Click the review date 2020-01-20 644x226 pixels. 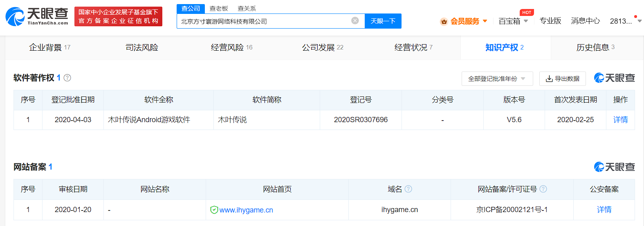click(x=73, y=210)
